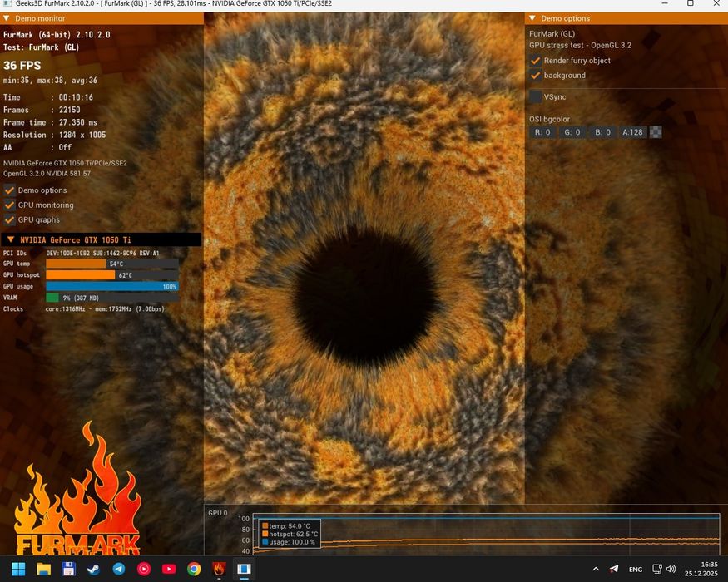The width and height of the screenshot is (728, 582).
Task: Click the OpenGL 3.2.0 NVIDIA 581.57 text
Action: point(47,174)
